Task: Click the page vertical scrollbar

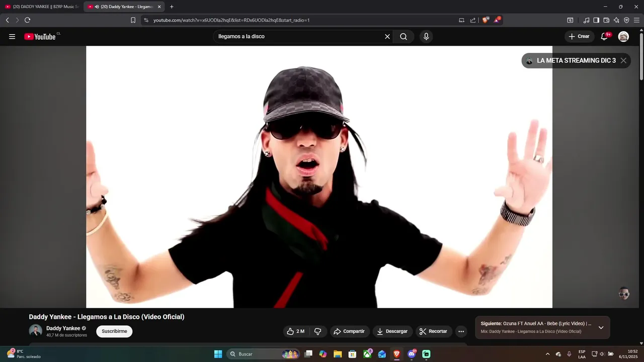Action: tap(641, 55)
